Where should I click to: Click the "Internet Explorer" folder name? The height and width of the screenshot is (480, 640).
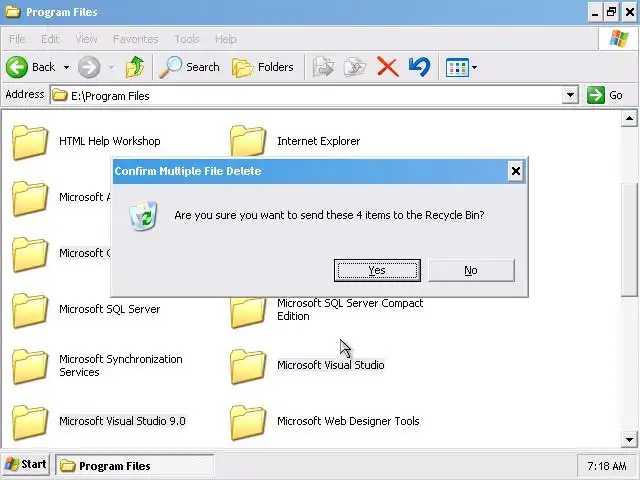coord(318,141)
